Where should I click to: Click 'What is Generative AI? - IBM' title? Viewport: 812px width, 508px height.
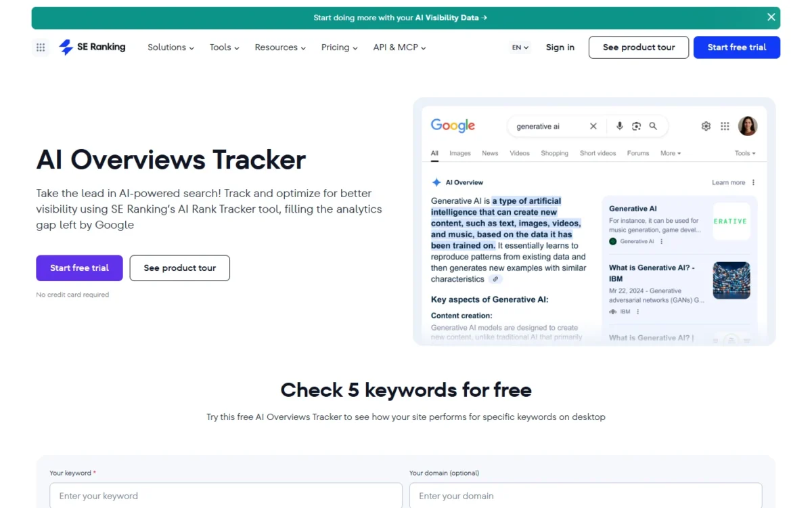point(652,273)
